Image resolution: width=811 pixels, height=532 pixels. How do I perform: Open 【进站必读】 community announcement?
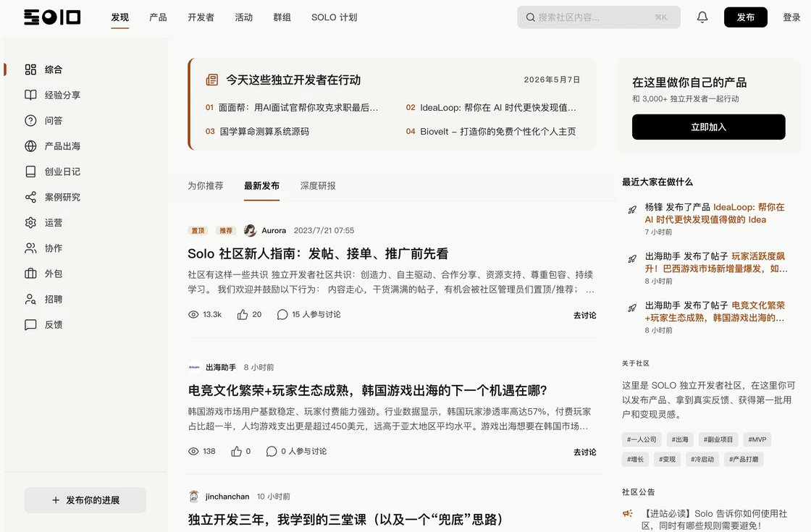tap(714, 520)
